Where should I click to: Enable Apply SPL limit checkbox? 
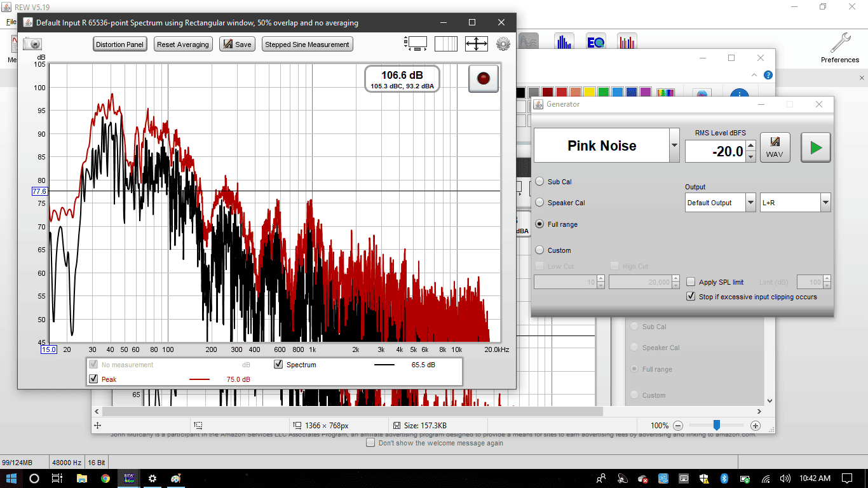point(691,282)
